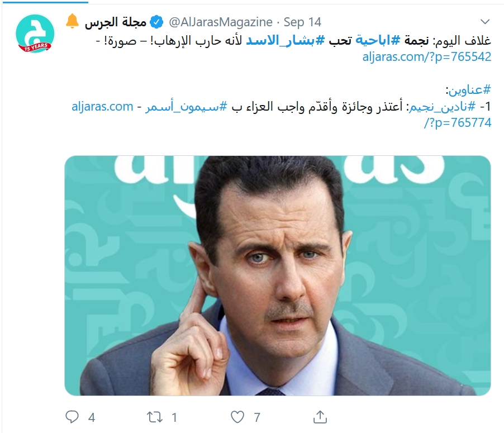
Task: Click the AlJaras profile avatar logo
Action: click(x=35, y=34)
